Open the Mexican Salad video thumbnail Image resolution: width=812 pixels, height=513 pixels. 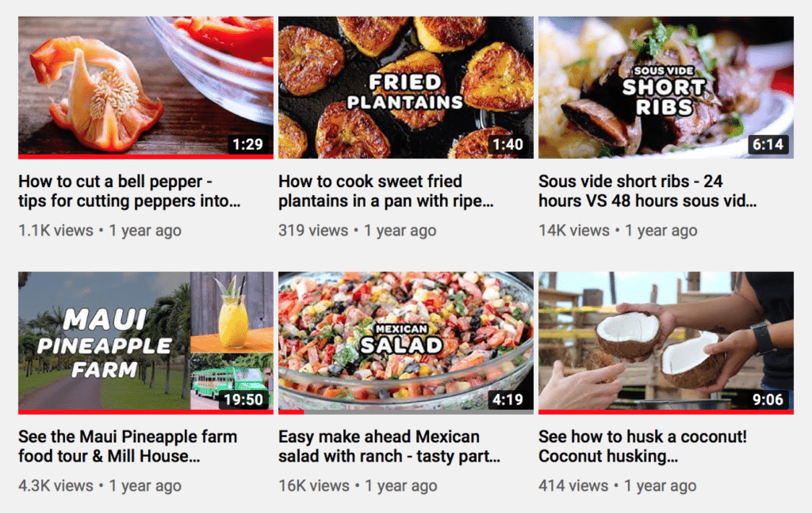click(x=405, y=343)
